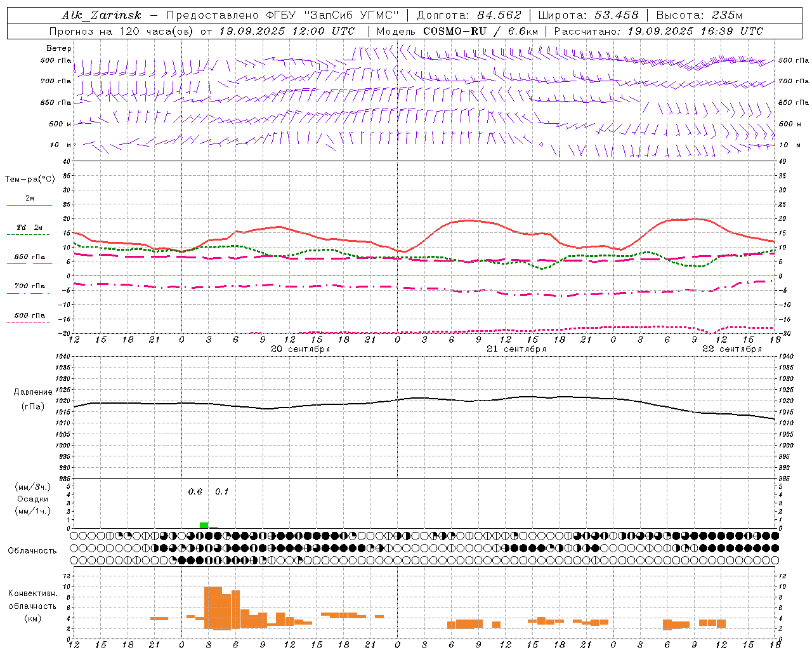Click the station name Alk_Zarinsk

click(x=101, y=15)
